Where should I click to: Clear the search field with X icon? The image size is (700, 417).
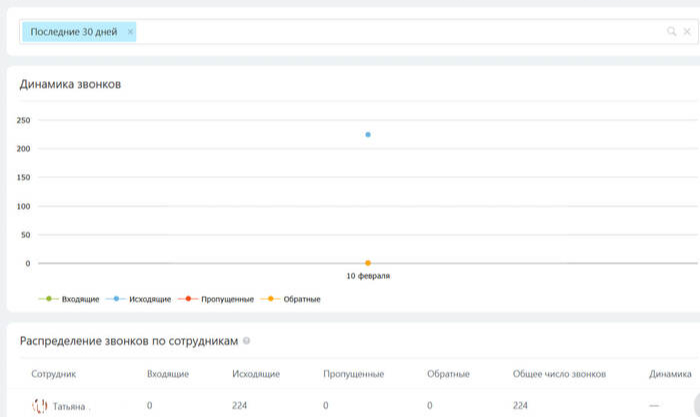point(687,31)
